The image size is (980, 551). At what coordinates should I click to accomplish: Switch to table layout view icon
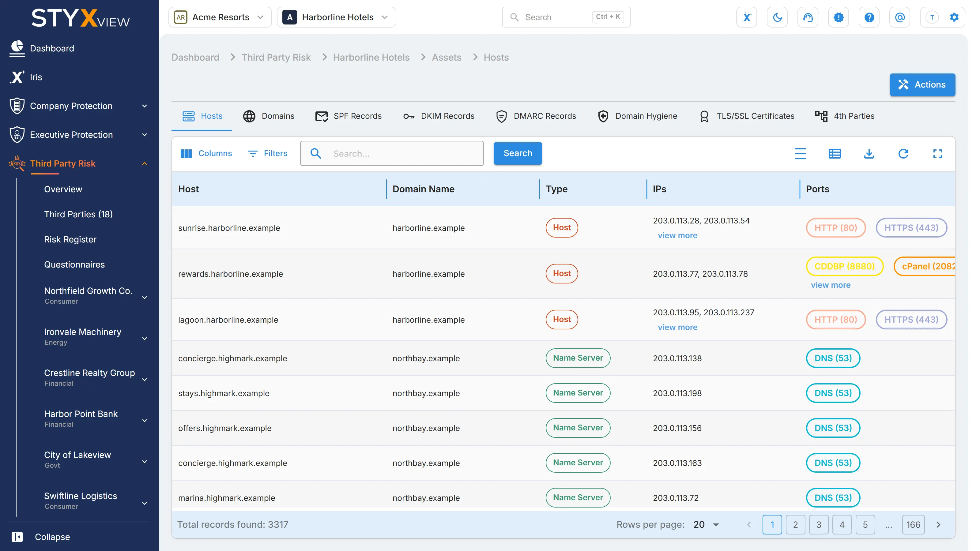(x=835, y=153)
